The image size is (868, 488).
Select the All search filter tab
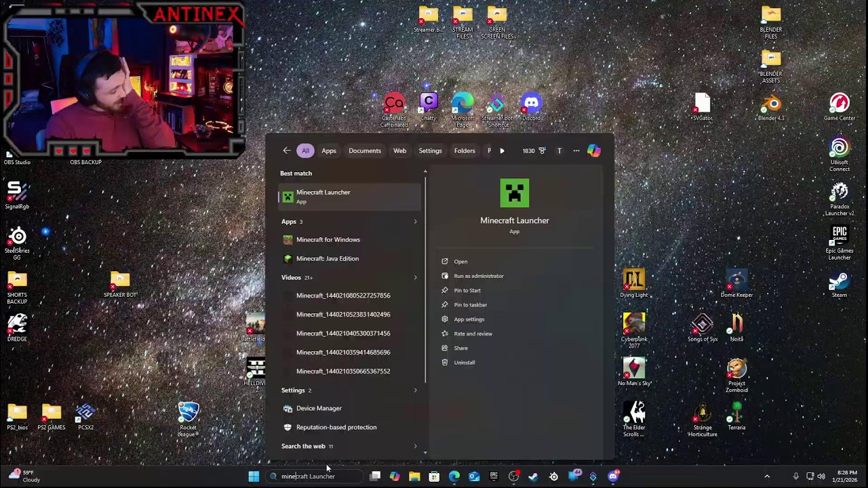pyautogui.click(x=305, y=150)
